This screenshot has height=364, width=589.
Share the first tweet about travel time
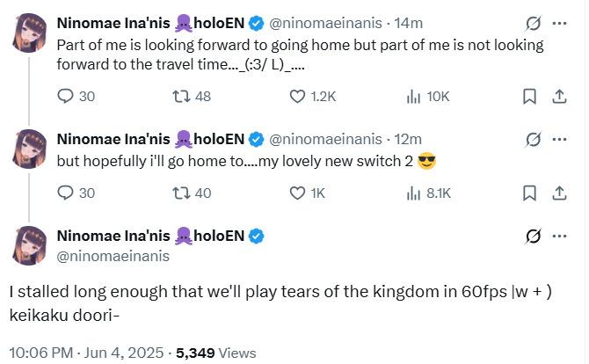(x=558, y=96)
